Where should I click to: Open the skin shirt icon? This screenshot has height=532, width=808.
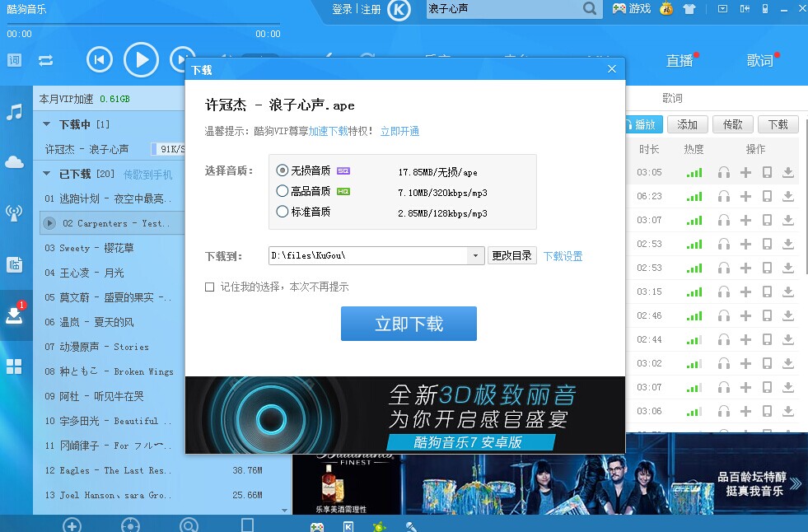coord(689,9)
